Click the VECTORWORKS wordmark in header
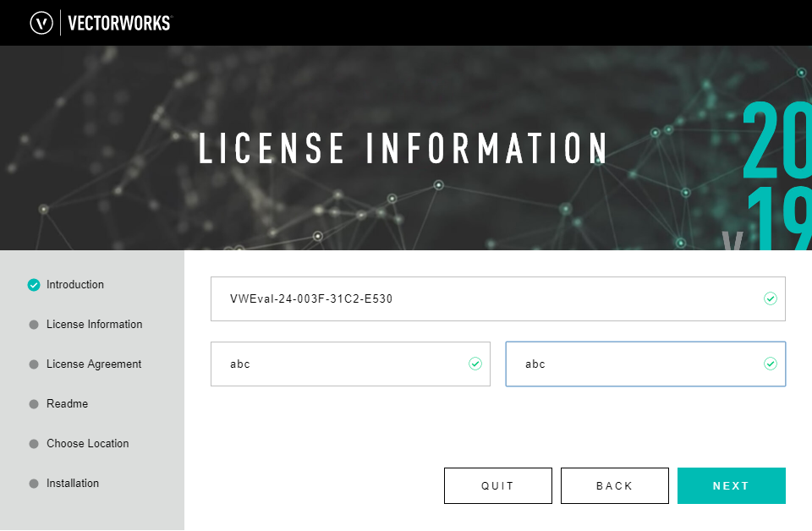This screenshot has width=812, height=531. (x=119, y=24)
